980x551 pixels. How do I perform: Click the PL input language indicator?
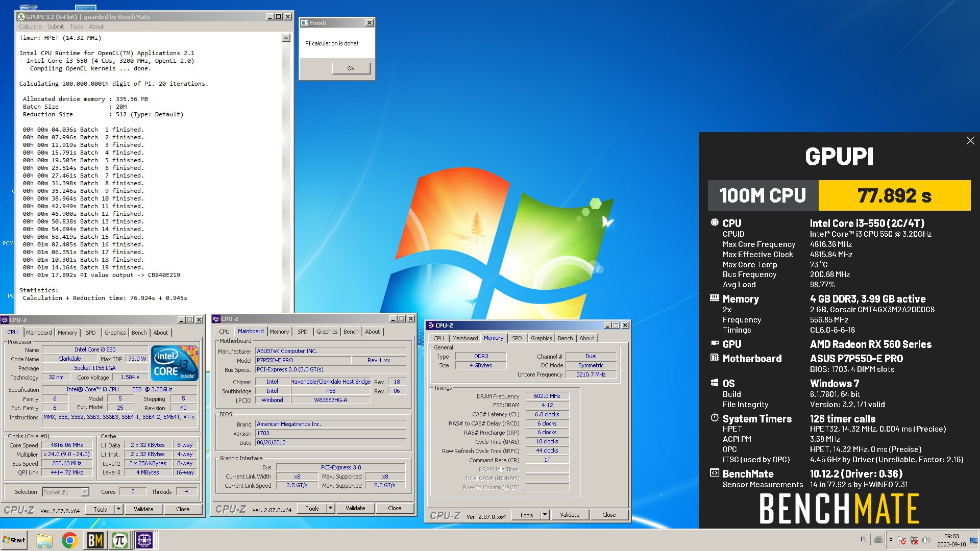tap(864, 539)
